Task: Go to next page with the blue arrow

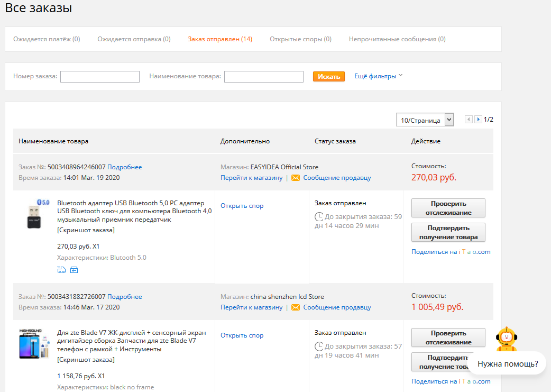Action: [x=477, y=120]
